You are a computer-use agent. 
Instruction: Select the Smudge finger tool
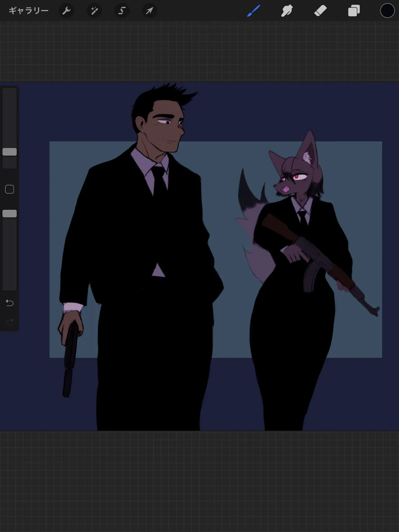287,11
